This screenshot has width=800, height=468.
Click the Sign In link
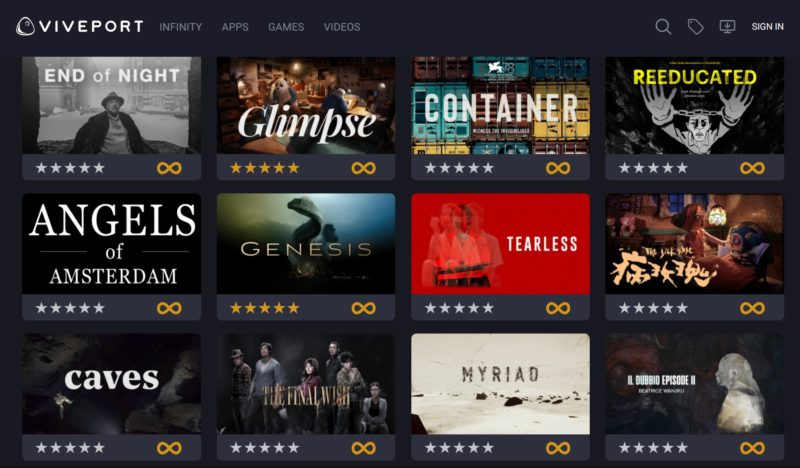767,27
